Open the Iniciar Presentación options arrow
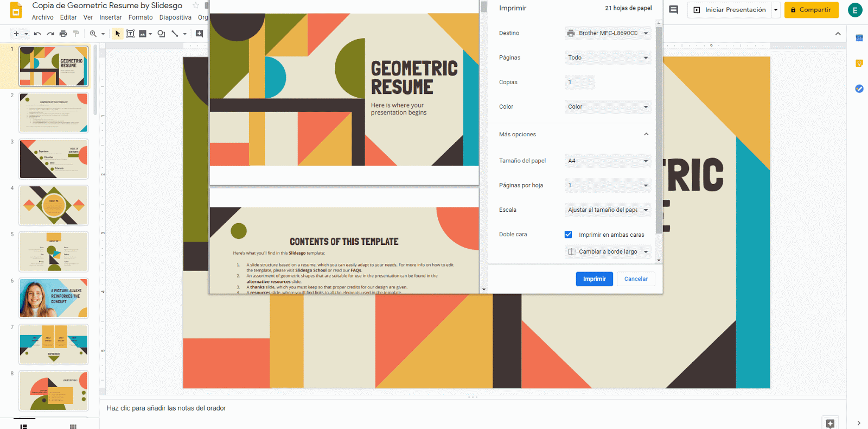 tap(776, 10)
